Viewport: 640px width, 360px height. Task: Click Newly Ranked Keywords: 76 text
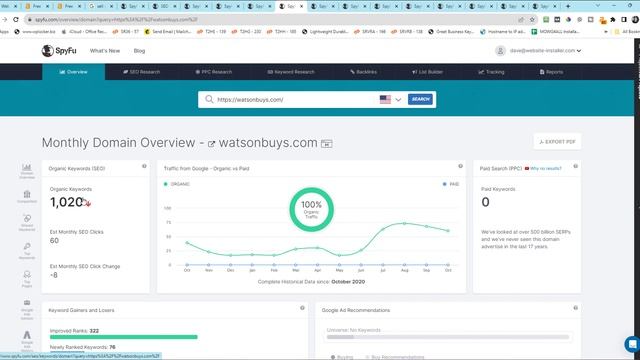coord(83,347)
